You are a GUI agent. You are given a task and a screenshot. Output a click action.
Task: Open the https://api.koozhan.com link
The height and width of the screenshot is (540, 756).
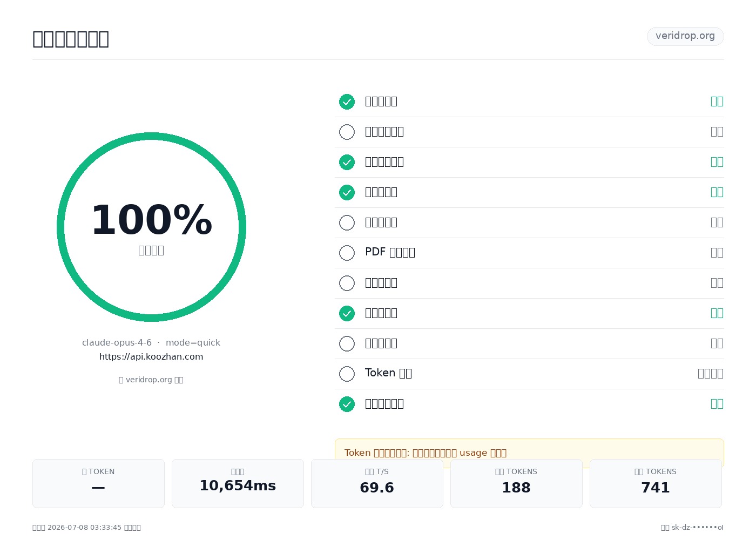tap(151, 357)
